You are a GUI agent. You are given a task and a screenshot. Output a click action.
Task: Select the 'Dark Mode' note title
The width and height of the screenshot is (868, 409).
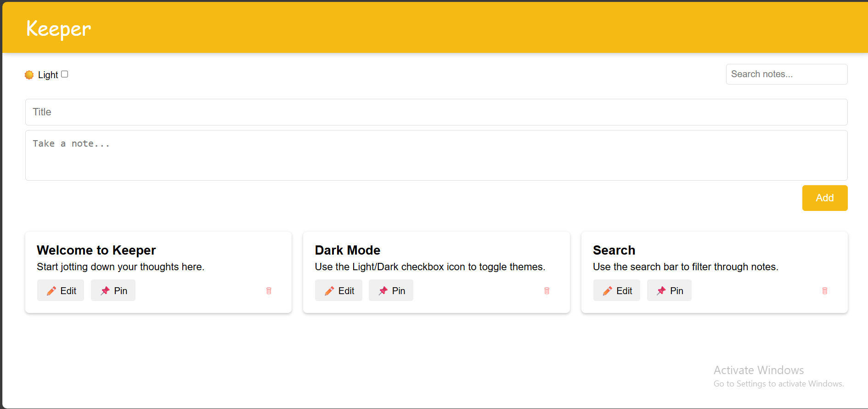click(x=348, y=250)
